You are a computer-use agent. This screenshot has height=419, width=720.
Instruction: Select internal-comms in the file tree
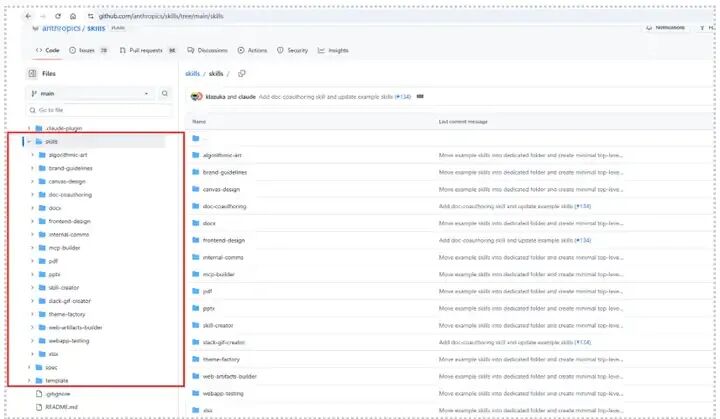(69, 234)
